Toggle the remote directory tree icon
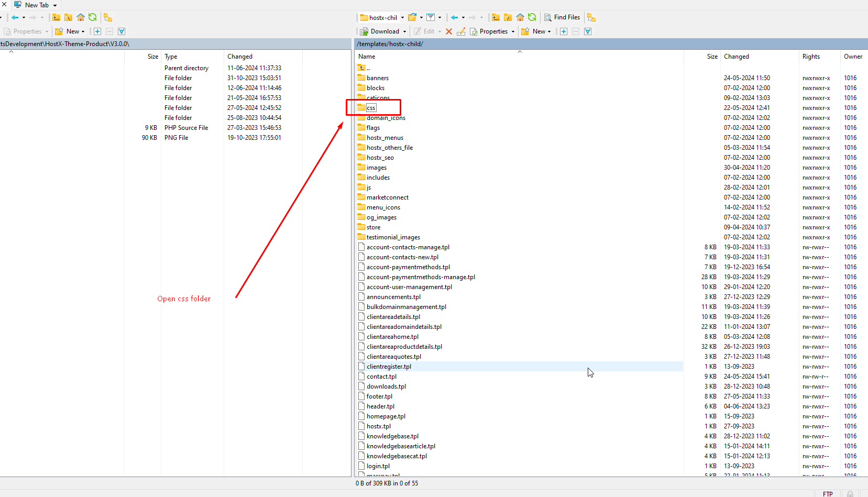Screen dimensions: 868x497 (x=591, y=17)
